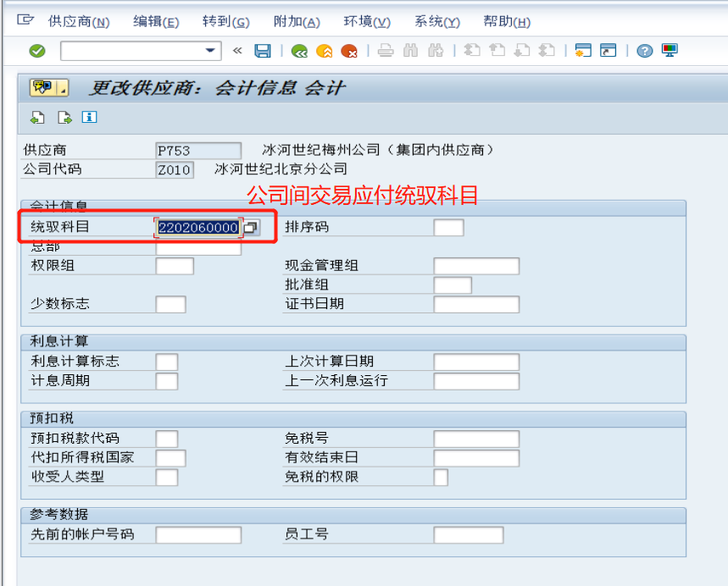Click the blue information icon
728x586 pixels.
pos(89,117)
